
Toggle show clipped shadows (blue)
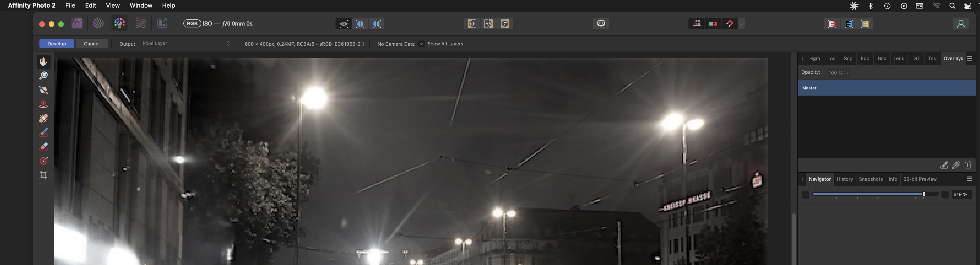tap(849, 24)
